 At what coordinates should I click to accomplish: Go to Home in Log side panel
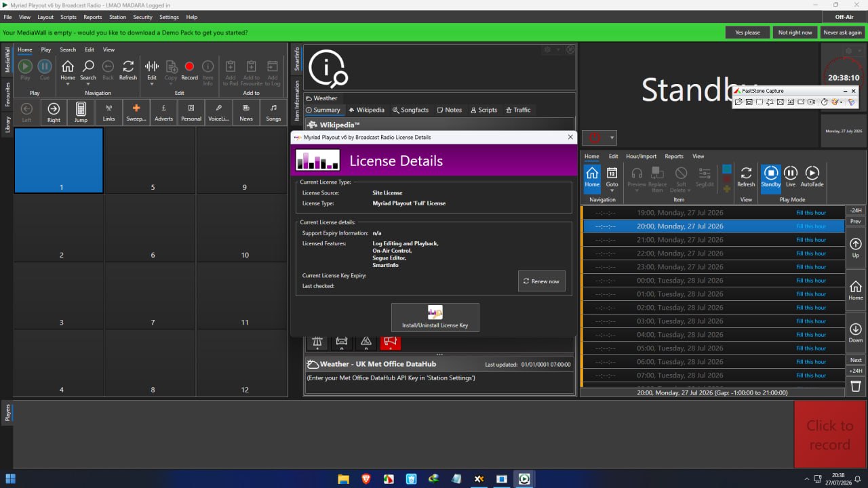click(x=856, y=290)
